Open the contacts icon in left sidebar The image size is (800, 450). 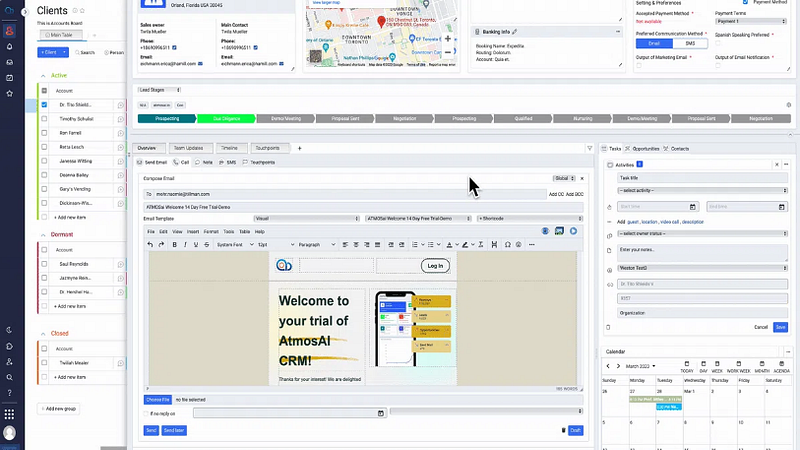point(9,31)
